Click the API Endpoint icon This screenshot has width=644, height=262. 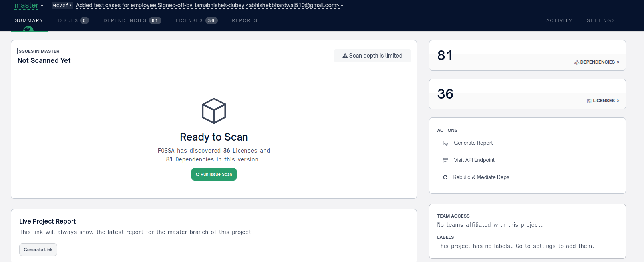446,161
